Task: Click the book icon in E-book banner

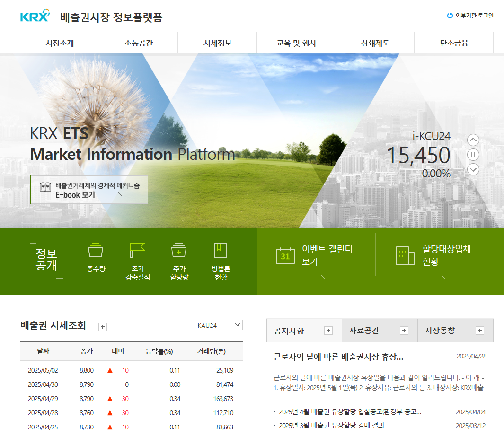Action: (x=45, y=187)
